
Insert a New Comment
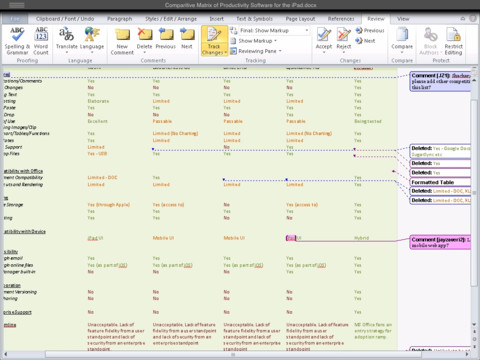point(122,41)
